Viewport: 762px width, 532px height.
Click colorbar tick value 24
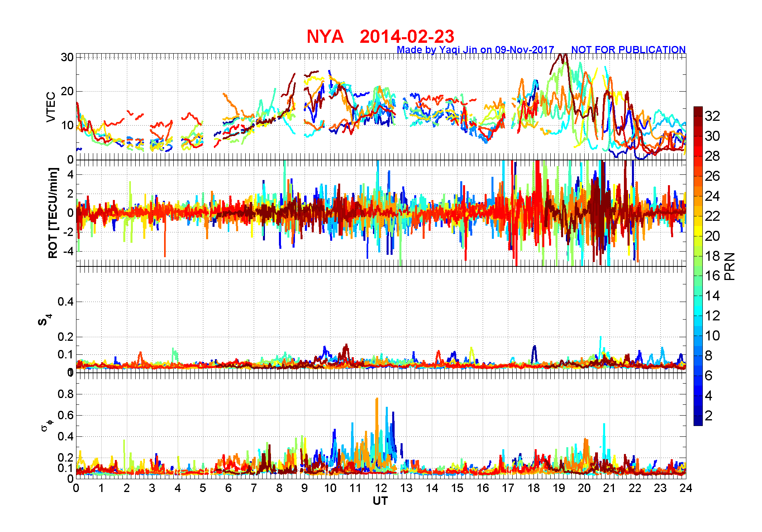tap(712, 196)
